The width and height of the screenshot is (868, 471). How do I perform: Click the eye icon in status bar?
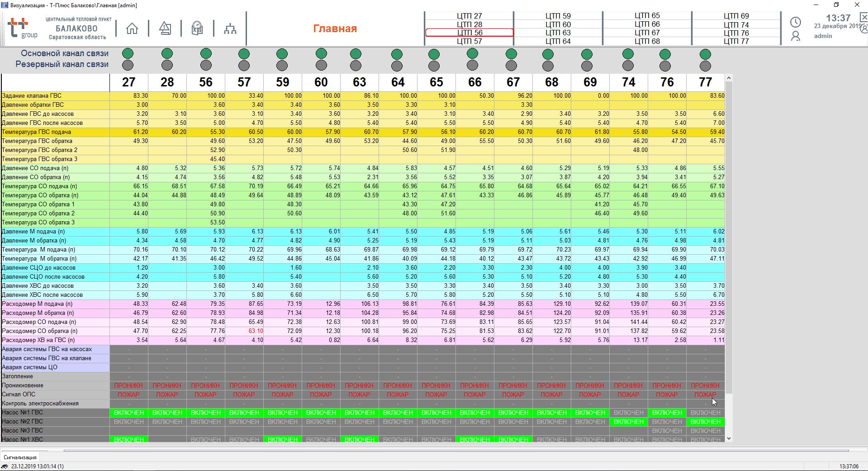(5, 466)
